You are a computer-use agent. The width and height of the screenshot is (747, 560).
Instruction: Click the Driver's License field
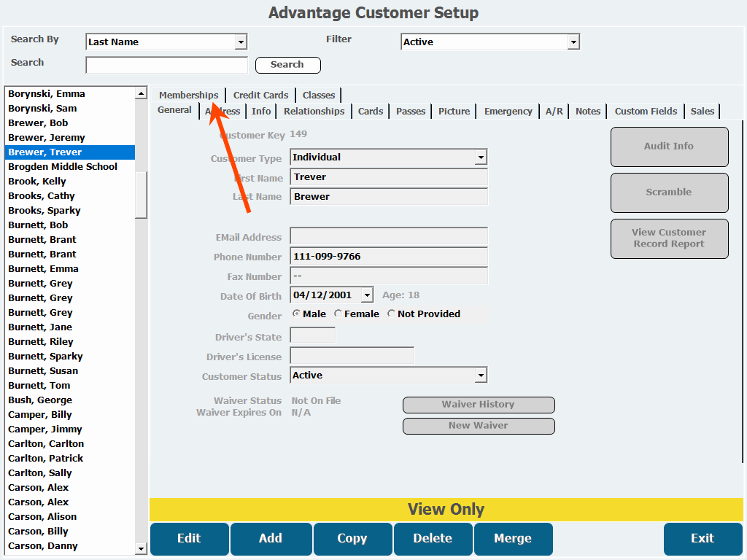pos(352,356)
